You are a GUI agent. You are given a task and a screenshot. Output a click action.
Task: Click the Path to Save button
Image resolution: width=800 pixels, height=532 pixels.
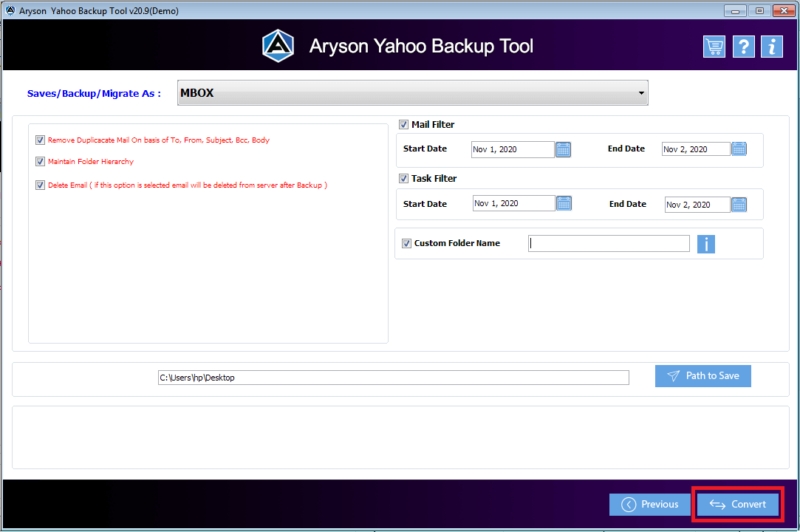[702, 375]
